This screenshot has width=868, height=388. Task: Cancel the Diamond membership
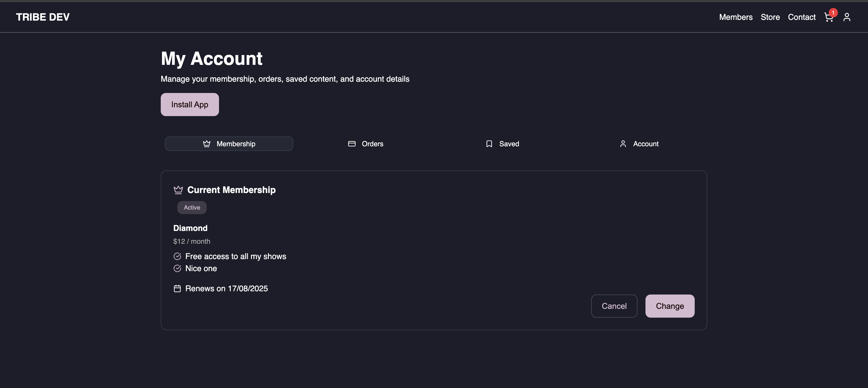point(614,306)
